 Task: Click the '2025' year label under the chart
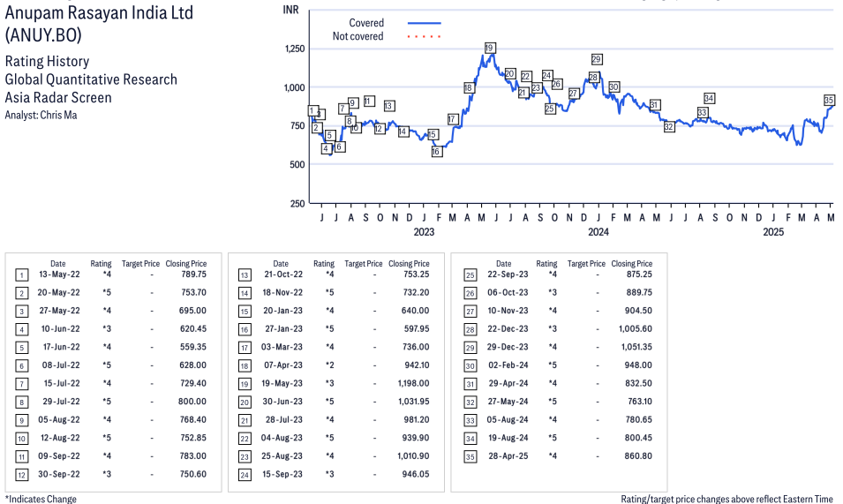click(x=773, y=232)
